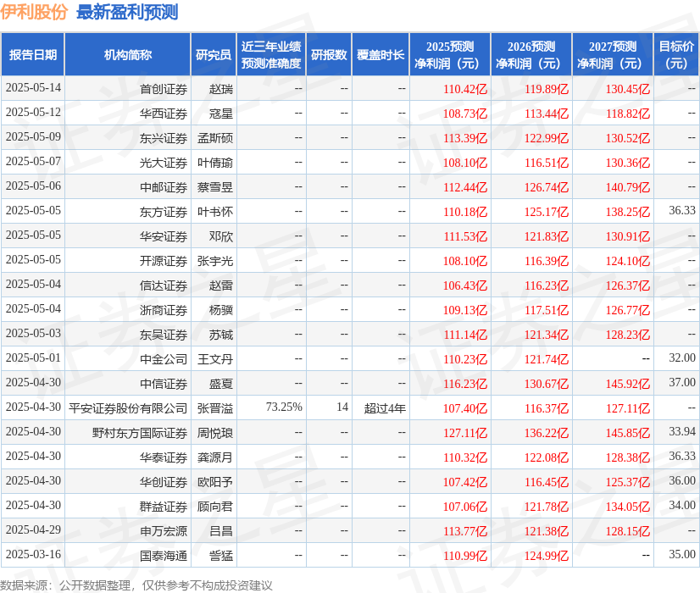Click analyst name 杨骥
Screen dimensions: 700x593
(221, 310)
